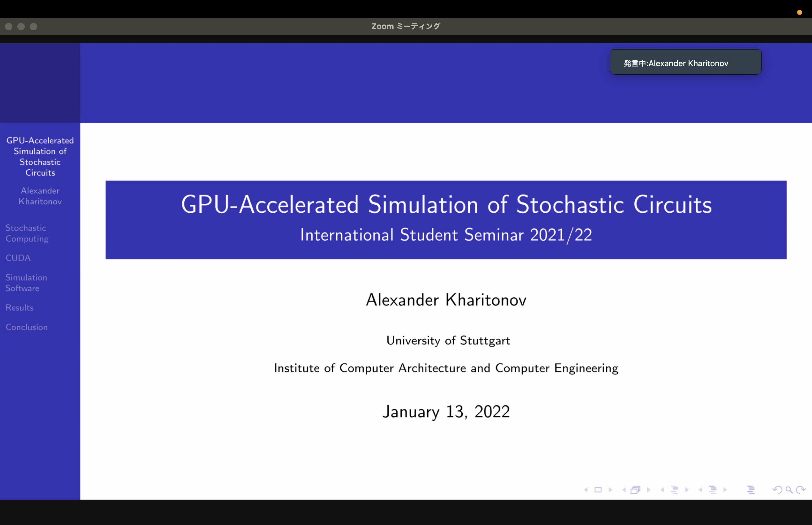Jump to next subsection arrow

tap(687, 490)
